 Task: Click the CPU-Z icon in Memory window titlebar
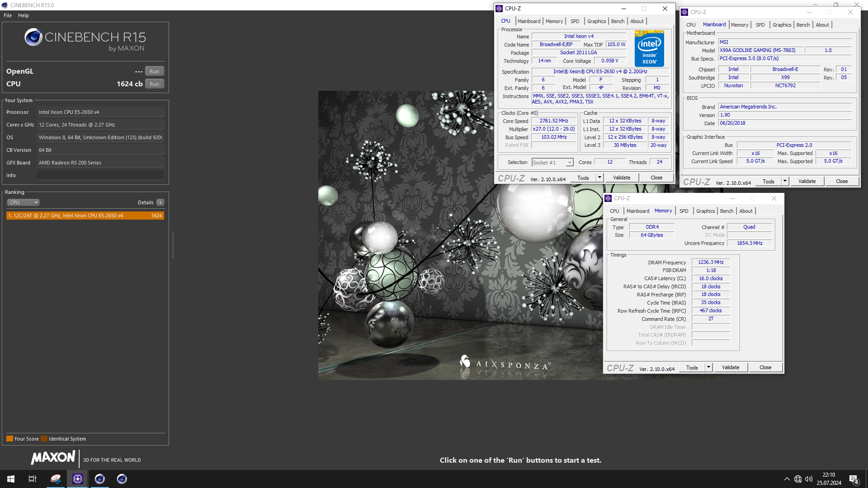pos(608,198)
